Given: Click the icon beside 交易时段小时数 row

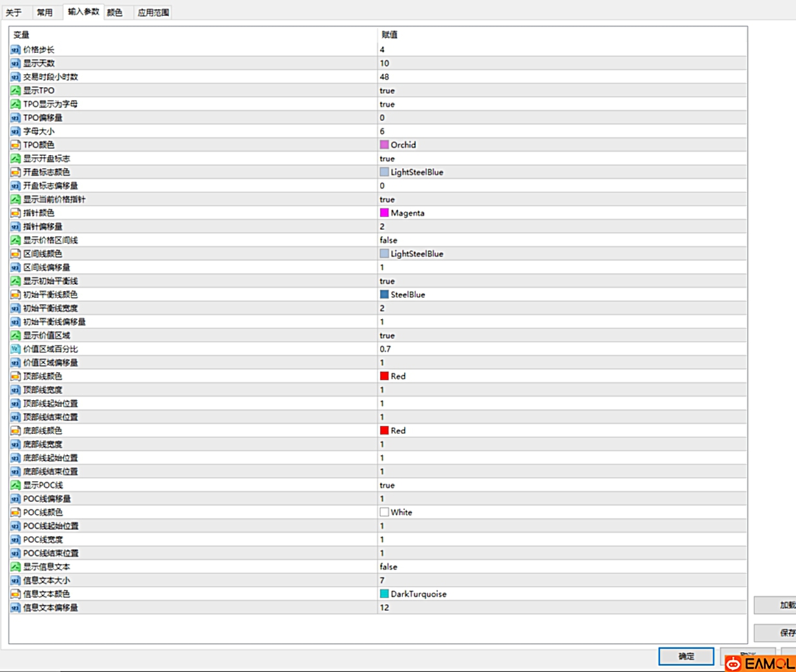Looking at the screenshot, I should (x=16, y=77).
